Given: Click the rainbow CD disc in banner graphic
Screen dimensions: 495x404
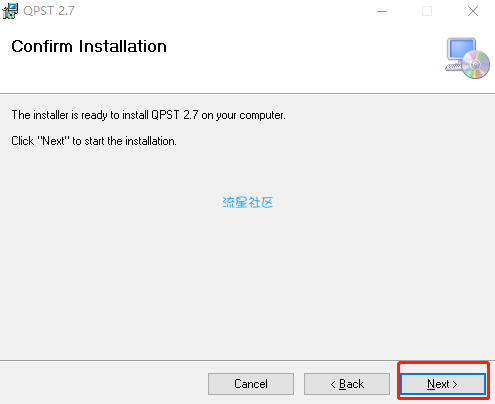Looking at the screenshot, I should pos(476,65).
